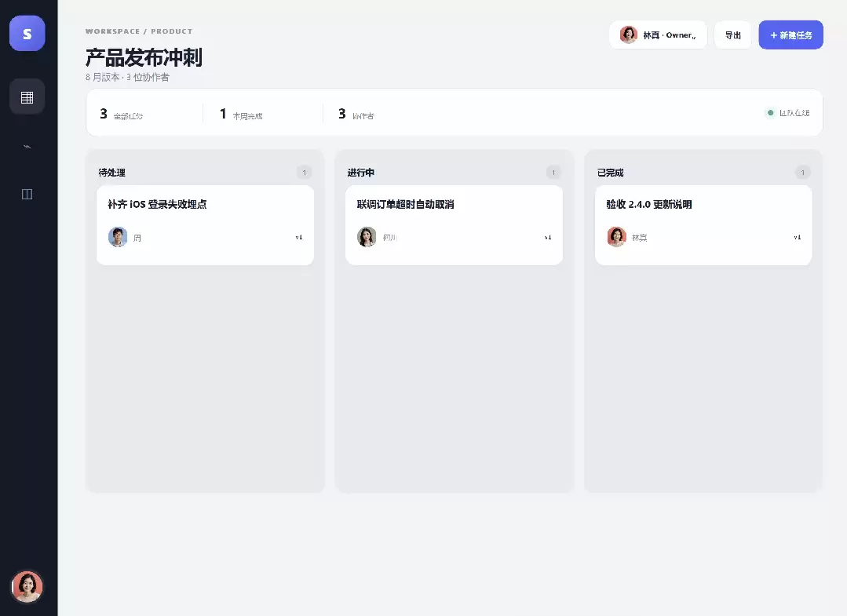Screen dimensions: 847x616
Task: Click the purple S app logo
Action: [27, 34]
